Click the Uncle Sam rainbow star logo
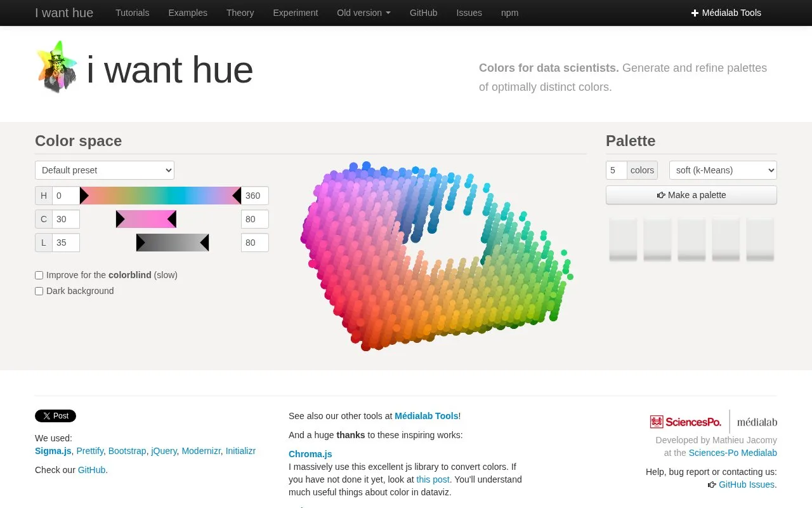812x508 pixels. coord(57,67)
